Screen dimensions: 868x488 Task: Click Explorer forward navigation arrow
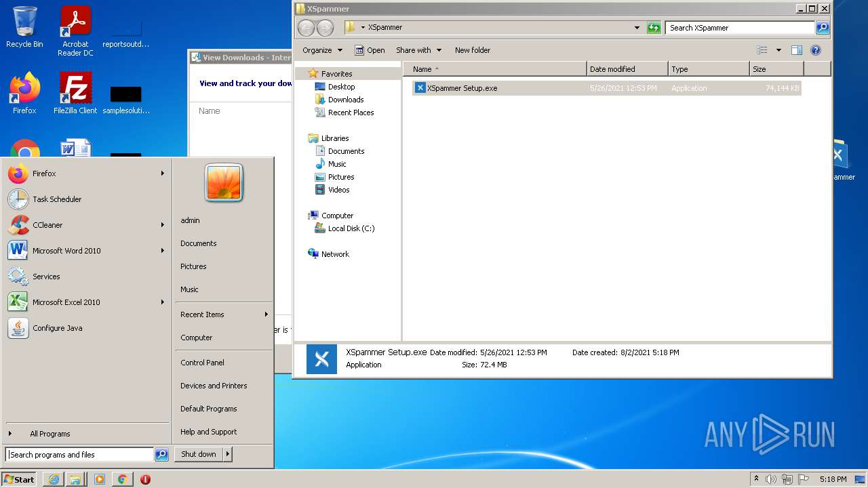325,28
